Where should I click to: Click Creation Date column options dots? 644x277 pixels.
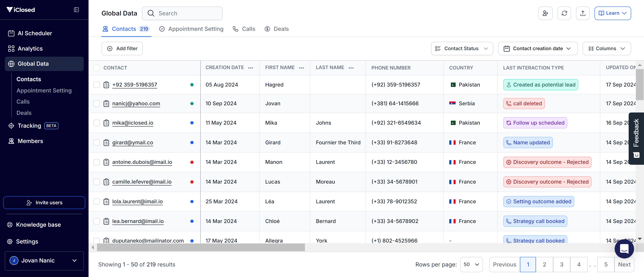[251, 68]
